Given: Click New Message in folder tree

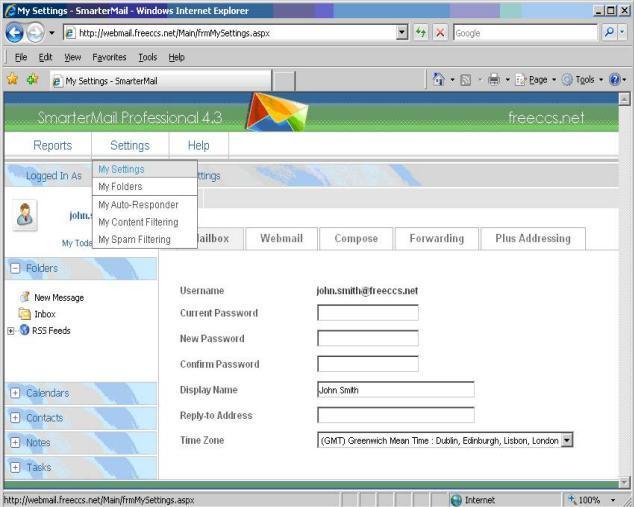Looking at the screenshot, I should pos(59,298).
